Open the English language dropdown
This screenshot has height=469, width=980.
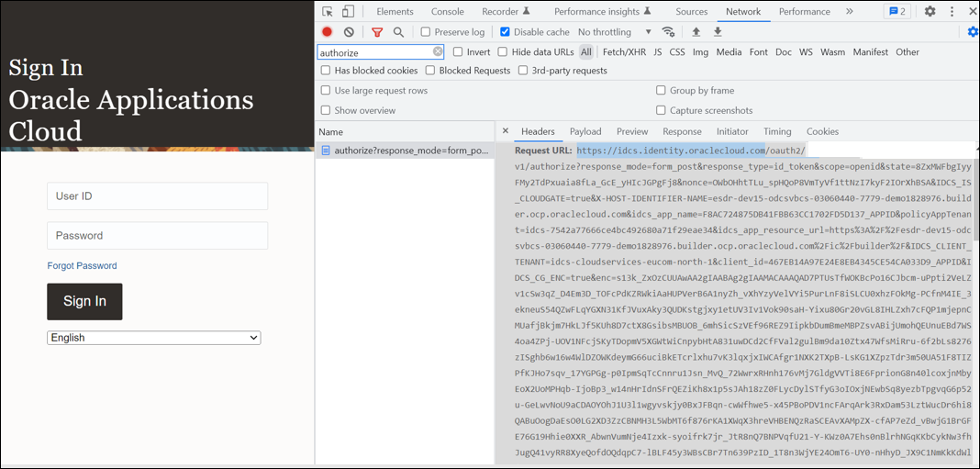pyautogui.click(x=154, y=338)
